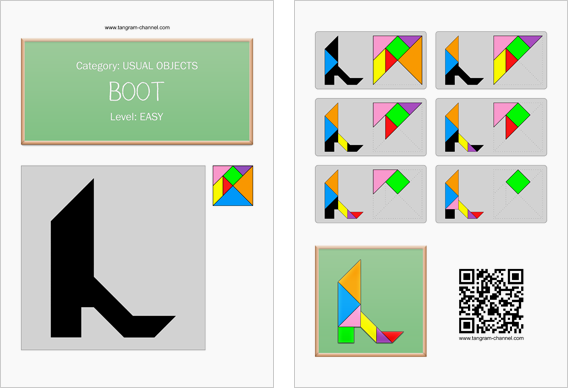Click the Category: USUAL OBJECTS text
This screenshot has height=388, width=568.
click(x=137, y=66)
